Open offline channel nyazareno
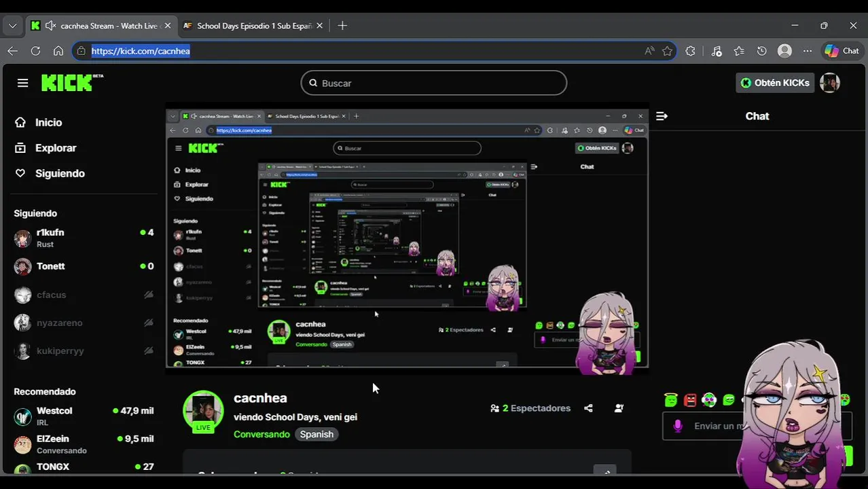The height and width of the screenshot is (489, 868). (x=84, y=323)
